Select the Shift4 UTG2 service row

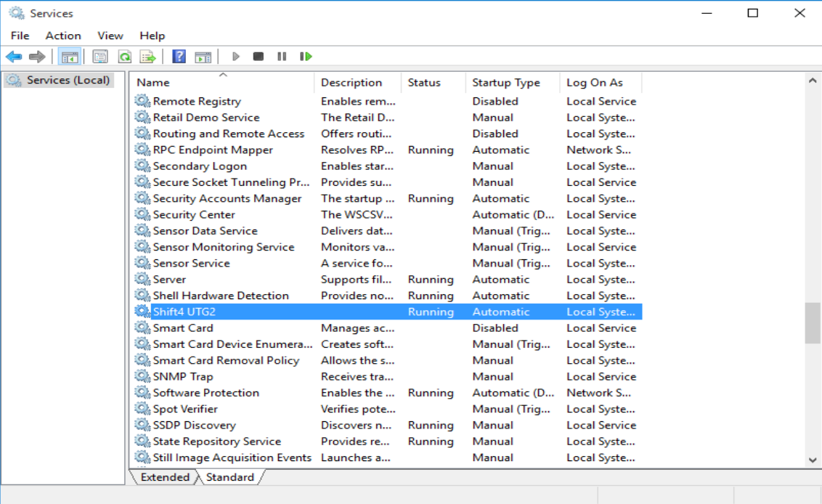pyautogui.click(x=184, y=312)
